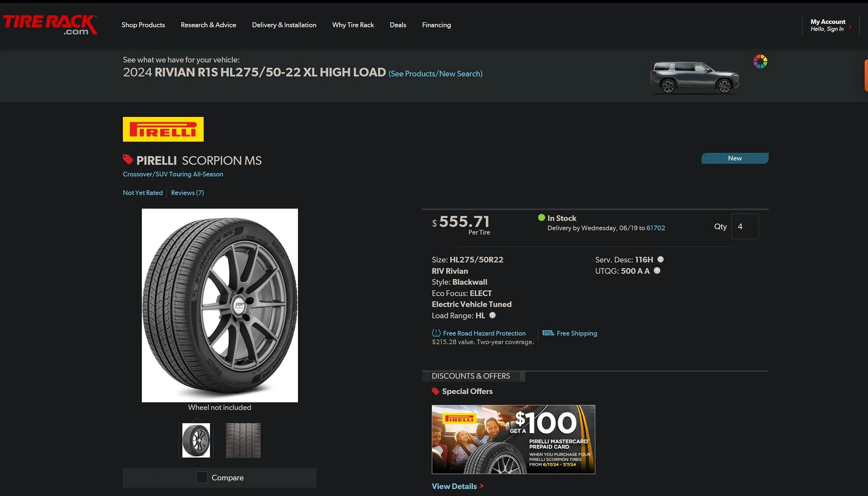Click ZIP code 61702 link
Image resolution: width=868 pixels, height=496 pixels.
pos(656,228)
